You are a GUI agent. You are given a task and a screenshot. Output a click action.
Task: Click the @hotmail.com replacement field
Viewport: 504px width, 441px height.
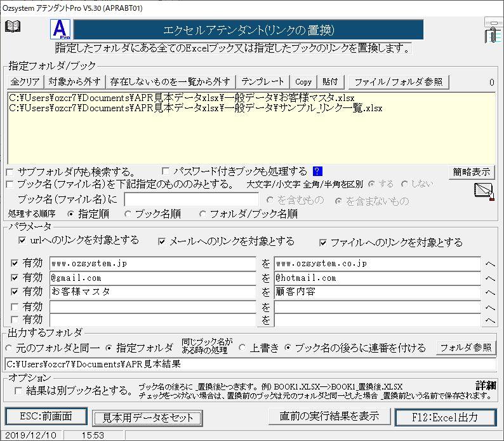pos(377,278)
